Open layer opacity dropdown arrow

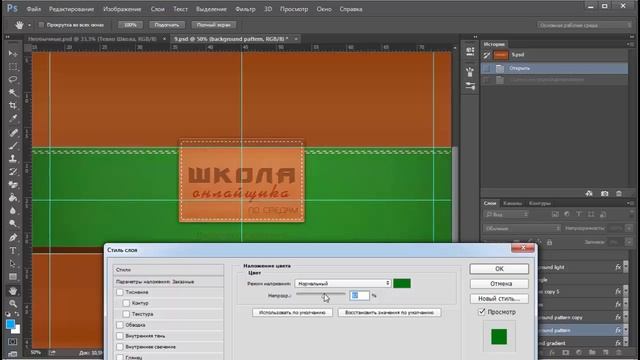coord(629,228)
